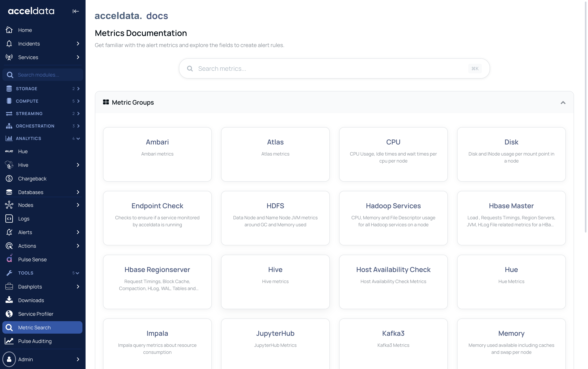Click the Hue logo icon in sidebar

click(9, 151)
